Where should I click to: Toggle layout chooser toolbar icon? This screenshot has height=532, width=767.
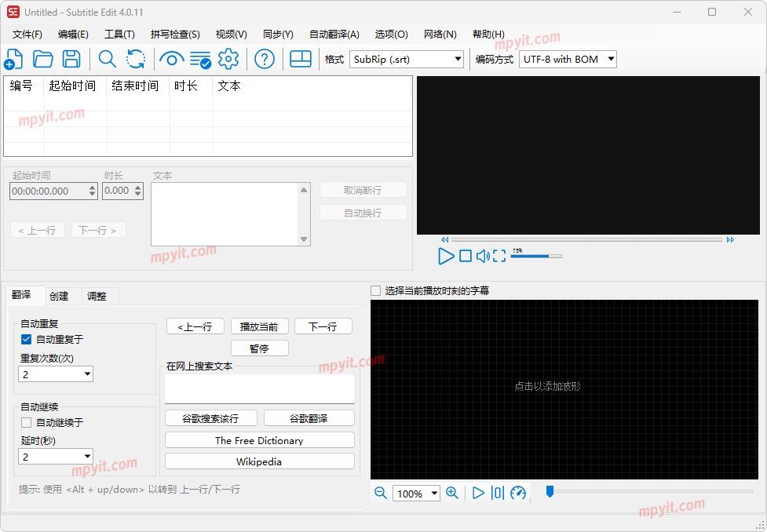point(301,59)
